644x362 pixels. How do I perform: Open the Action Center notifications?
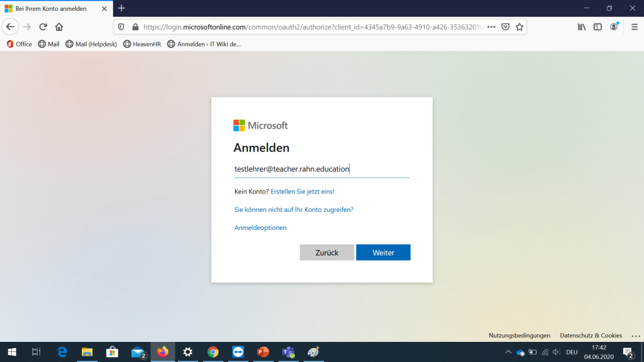628,352
